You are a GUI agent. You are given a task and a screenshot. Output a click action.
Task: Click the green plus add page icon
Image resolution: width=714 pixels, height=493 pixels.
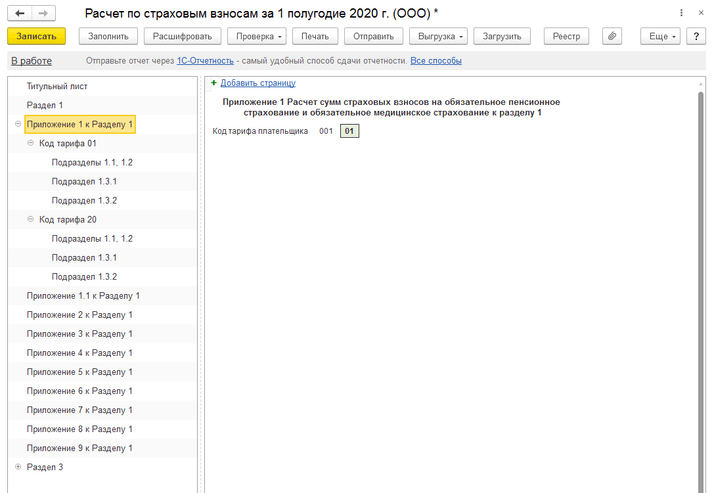point(213,83)
